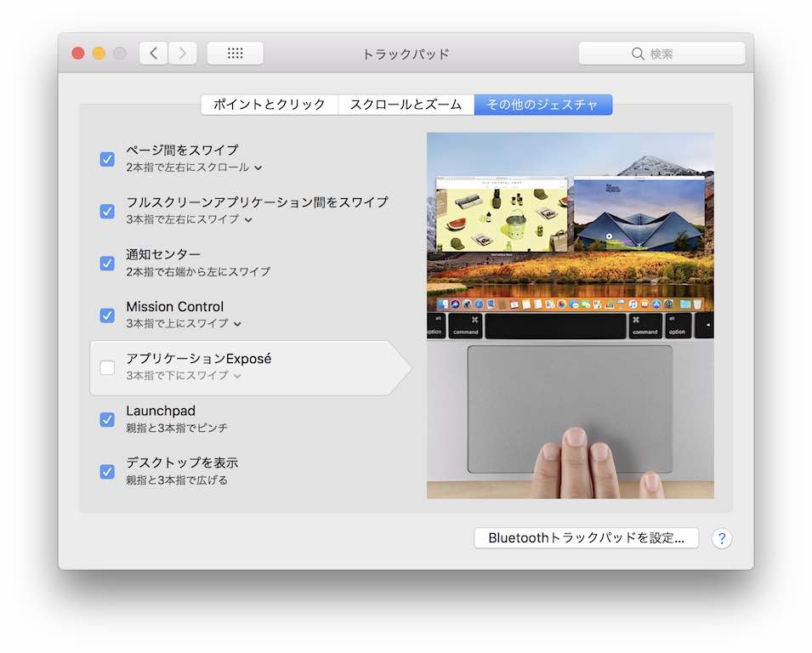Toggle the 通知センター checkbox
The width and height of the screenshot is (812, 653).
coord(107,264)
